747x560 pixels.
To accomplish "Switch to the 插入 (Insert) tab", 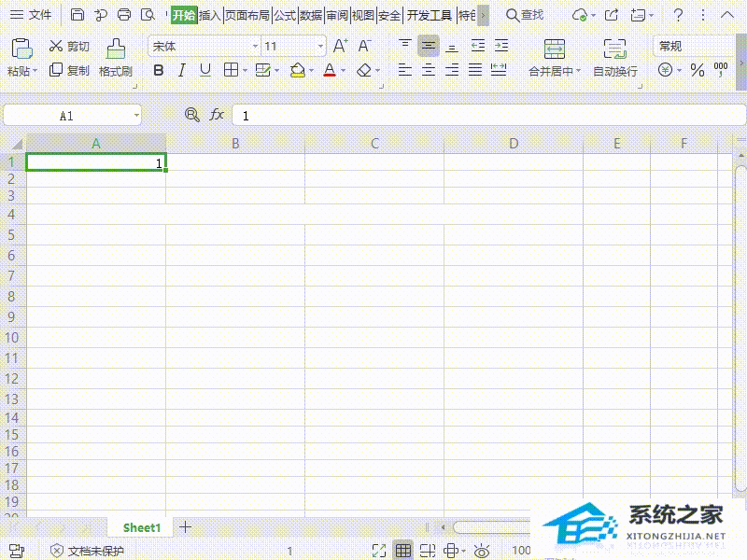I will click(209, 15).
